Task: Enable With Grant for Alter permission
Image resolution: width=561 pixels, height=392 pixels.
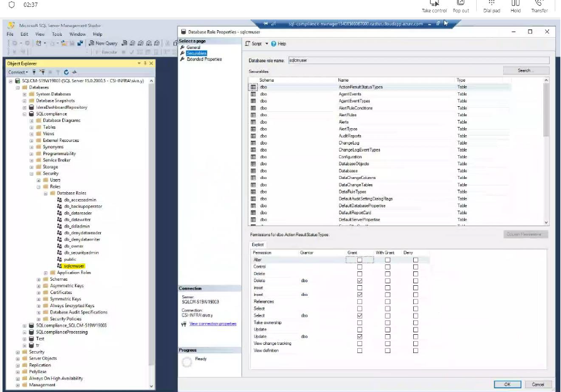Action: click(387, 260)
